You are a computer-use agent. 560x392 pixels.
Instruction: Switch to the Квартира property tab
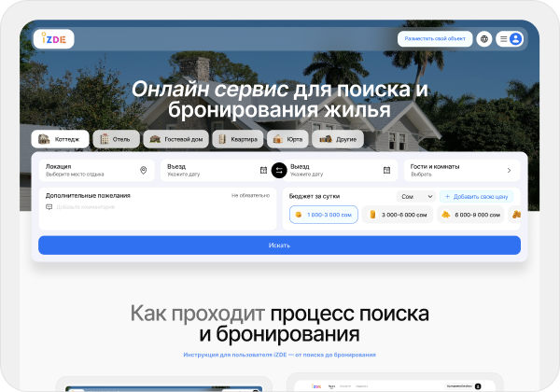tap(235, 139)
